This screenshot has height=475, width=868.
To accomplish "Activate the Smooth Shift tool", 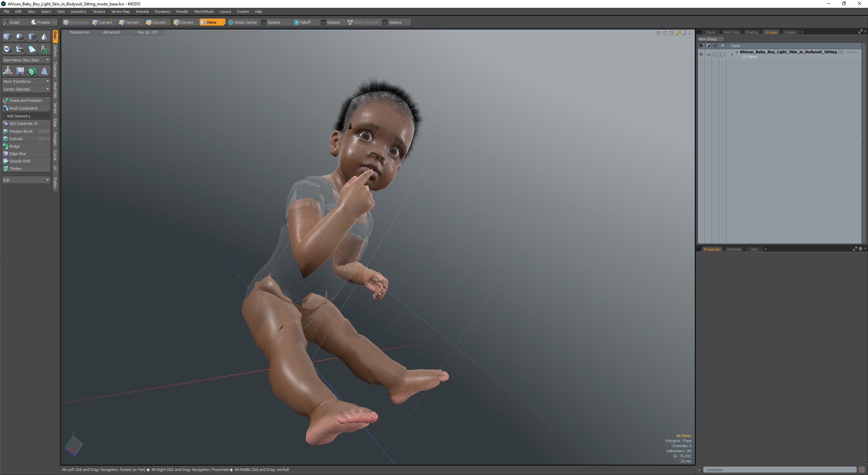I will [x=26, y=161].
